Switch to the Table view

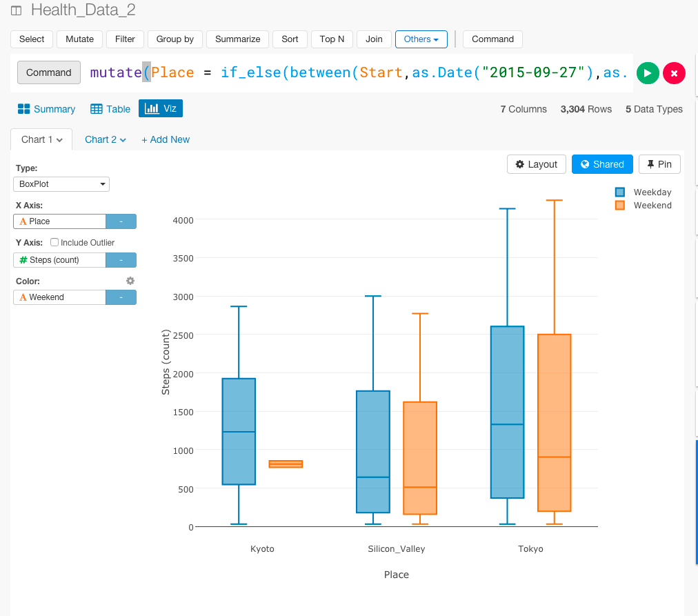point(110,109)
